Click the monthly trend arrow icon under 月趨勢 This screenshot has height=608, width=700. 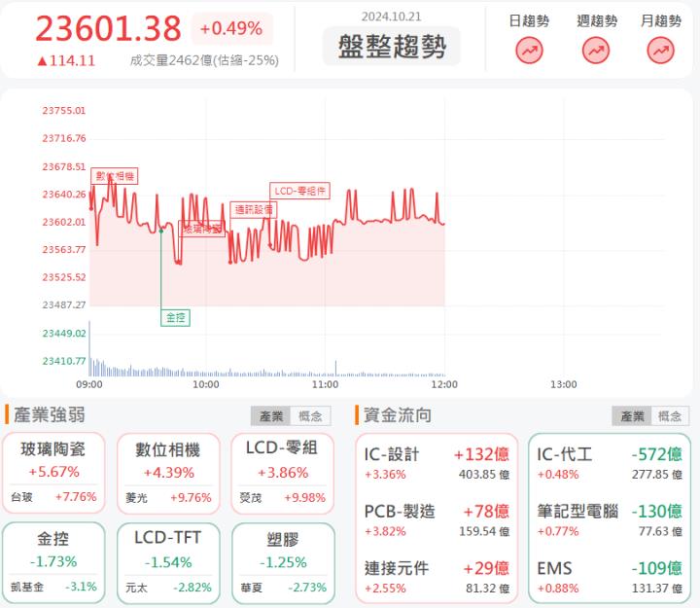pyautogui.click(x=661, y=51)
